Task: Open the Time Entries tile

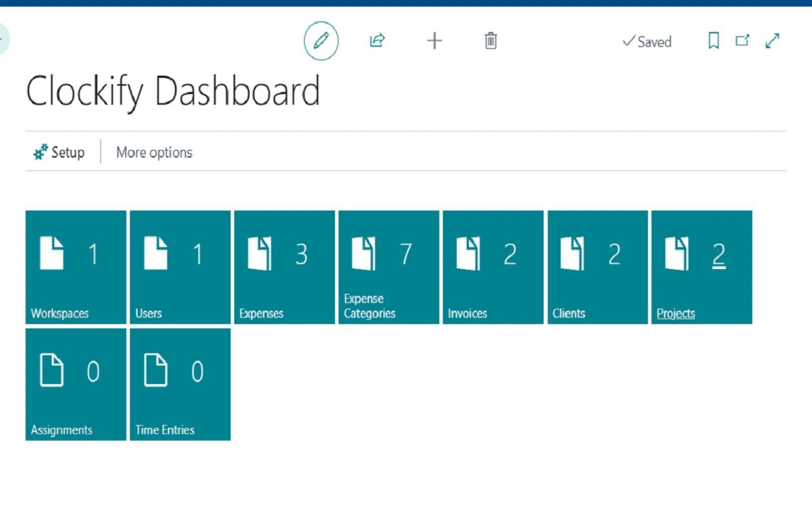Action: click(x=180, y=385)
